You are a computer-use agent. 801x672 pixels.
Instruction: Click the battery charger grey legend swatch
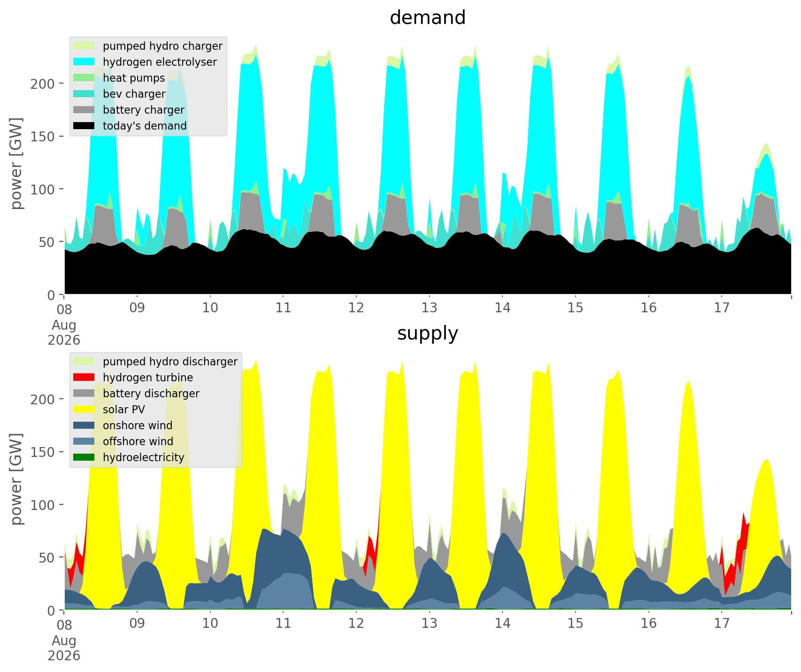84,110
